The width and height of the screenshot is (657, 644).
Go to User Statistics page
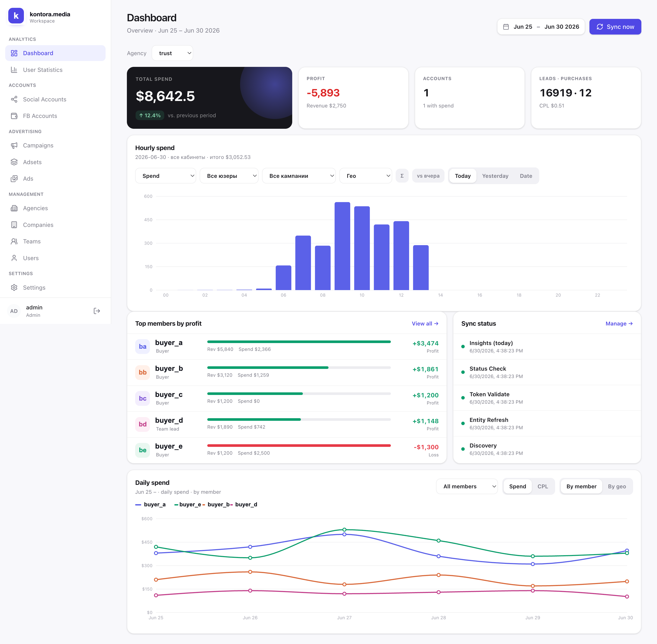[56, 70]
